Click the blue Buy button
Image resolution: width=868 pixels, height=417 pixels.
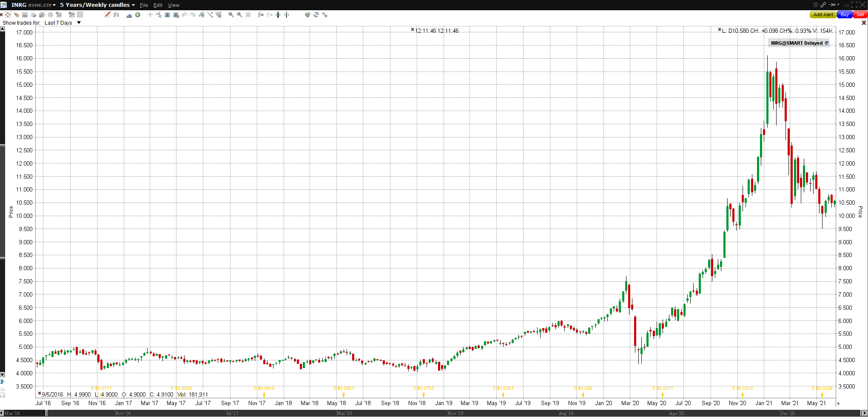pos(845,14)
